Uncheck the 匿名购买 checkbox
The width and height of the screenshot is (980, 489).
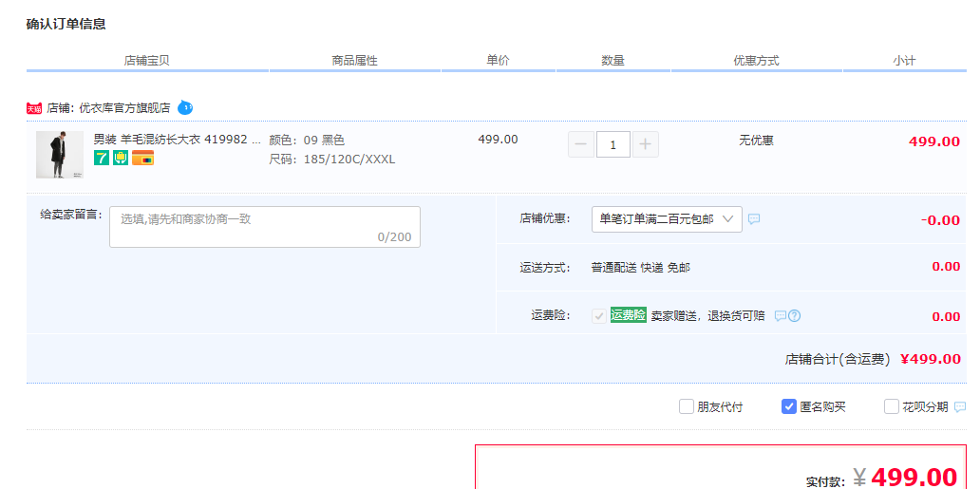tap(789, 407)
